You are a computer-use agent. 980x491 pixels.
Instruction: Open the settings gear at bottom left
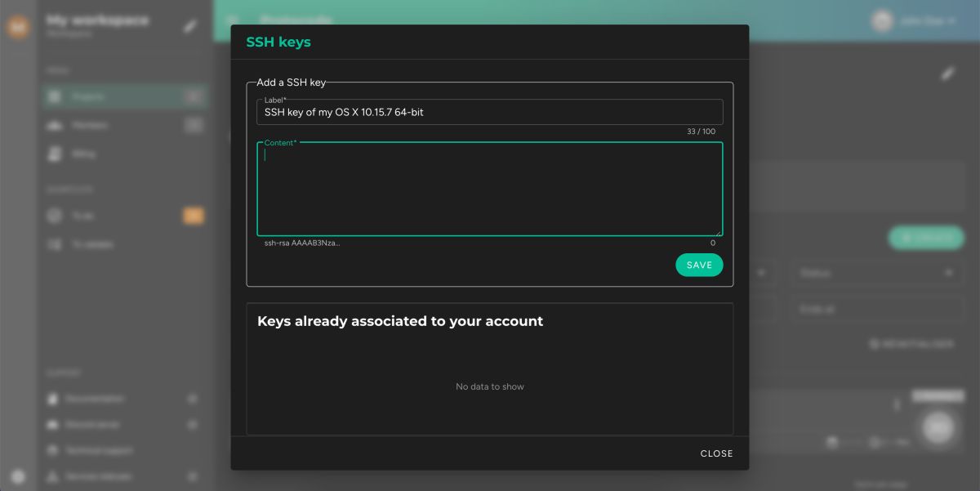(18, 476)
